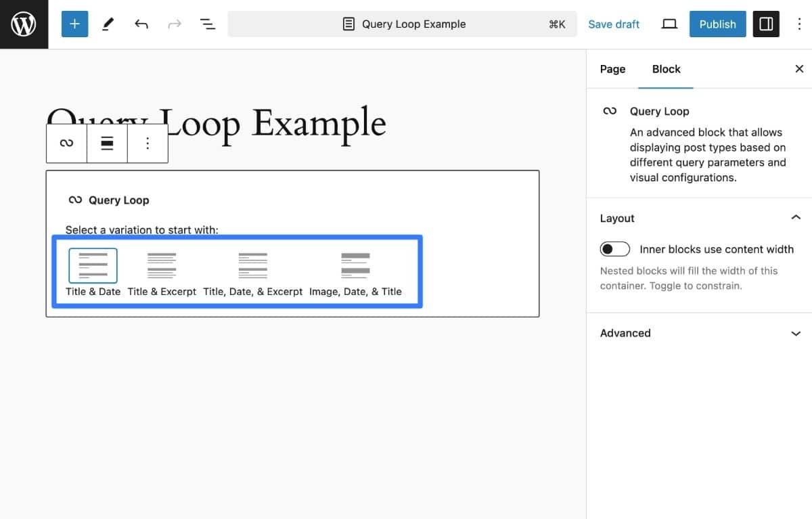Click the redo arrow icon

(174, 24)
